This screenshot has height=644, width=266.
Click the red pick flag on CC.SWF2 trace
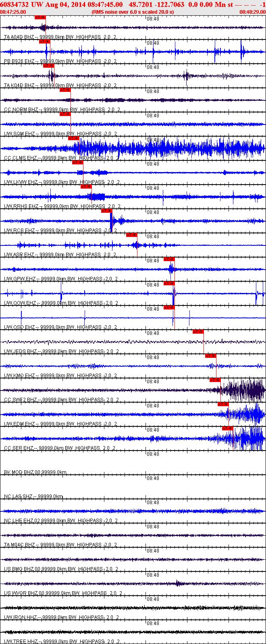click(x=215, y=380)
